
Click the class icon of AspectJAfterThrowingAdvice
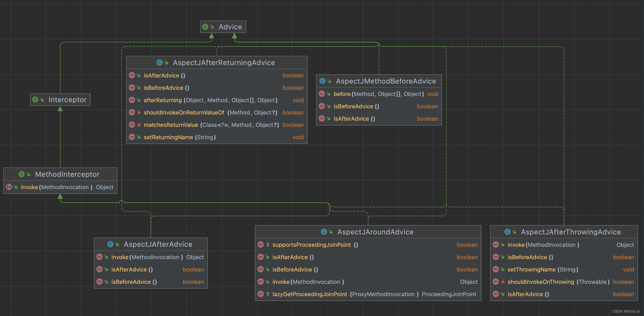point(507,232)
